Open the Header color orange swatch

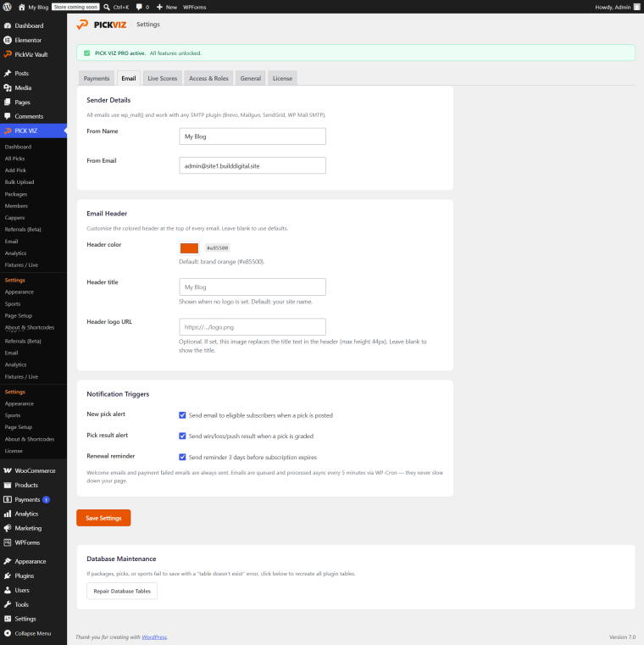pyautogui.click(x=189, y=248)
